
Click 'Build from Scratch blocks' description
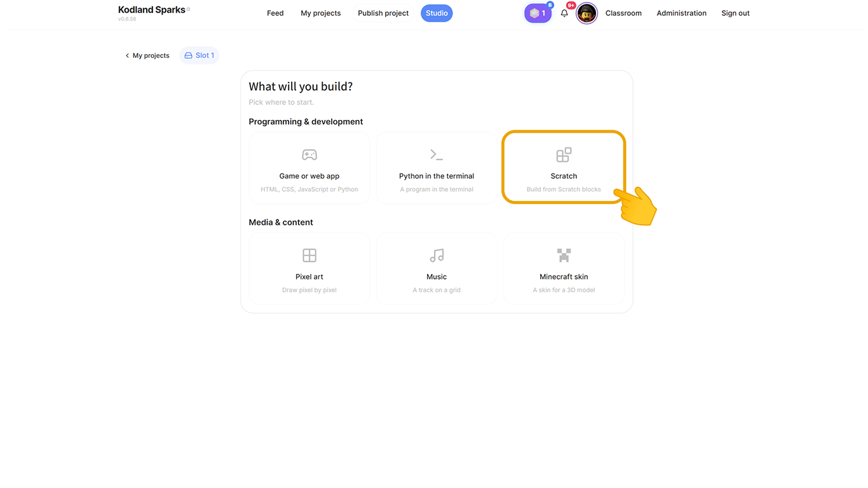click(564, 189)
